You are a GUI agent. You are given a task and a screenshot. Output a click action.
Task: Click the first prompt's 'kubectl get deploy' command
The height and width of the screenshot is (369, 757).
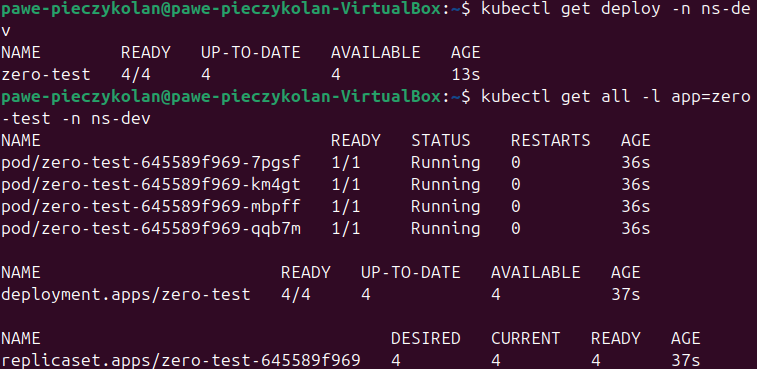coord(615,9)
